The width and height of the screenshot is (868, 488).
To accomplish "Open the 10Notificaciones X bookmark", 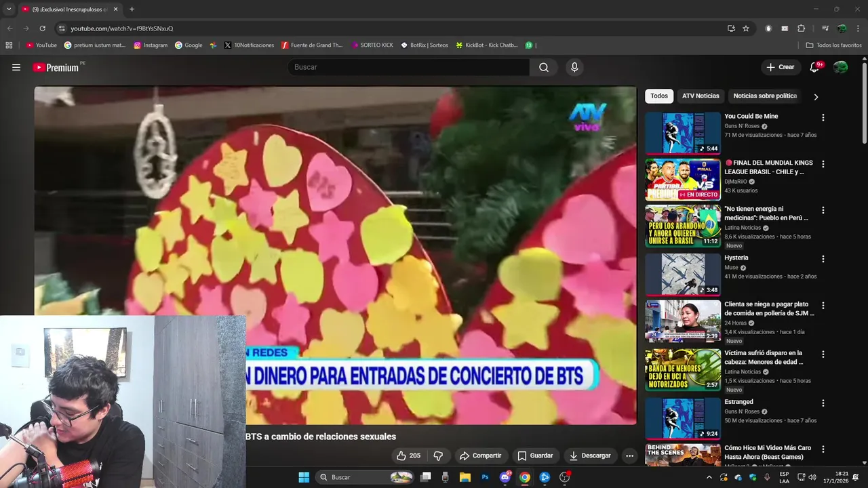I will pyautogui.click(x=249, y=45).
